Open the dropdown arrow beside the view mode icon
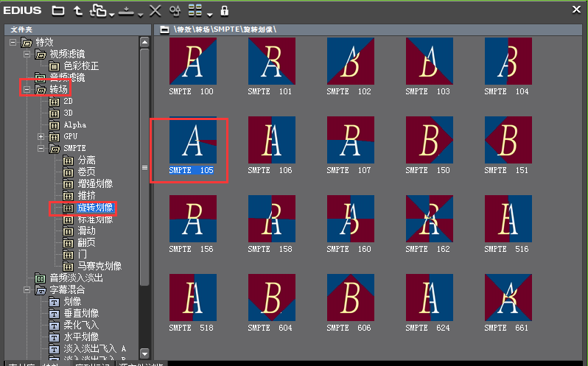Viewport: 588px width, 366px height. [x=209, y=14]
